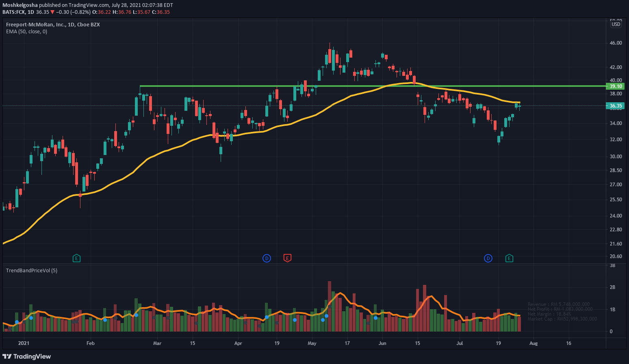Click the green earnings E marker in July
The height and width of the screenshot is (364, 629).
click(x=509, y=258)
